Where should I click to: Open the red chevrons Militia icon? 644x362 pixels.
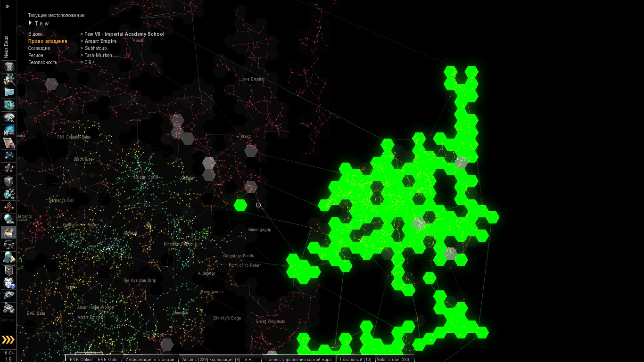(x=9, y=206)
